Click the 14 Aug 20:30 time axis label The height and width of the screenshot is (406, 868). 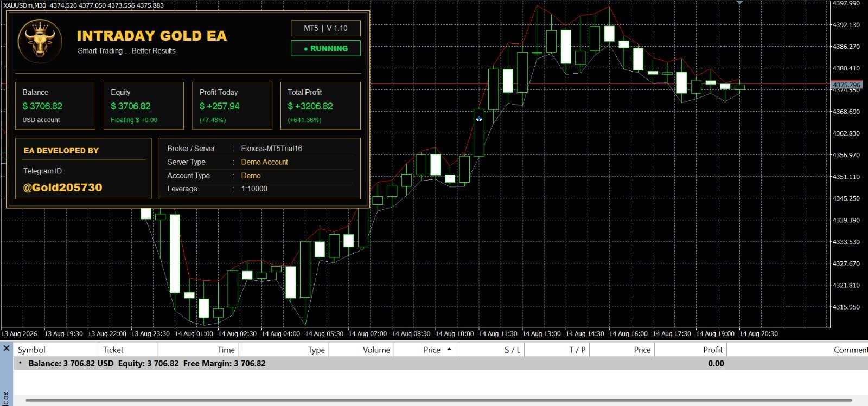click(758, 334)
